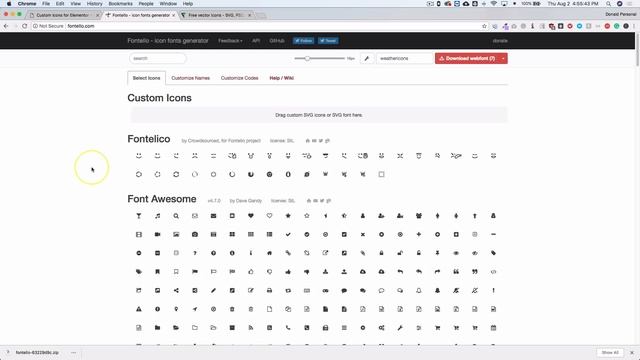Select the RSS feed icon

[x=251, y=328]
